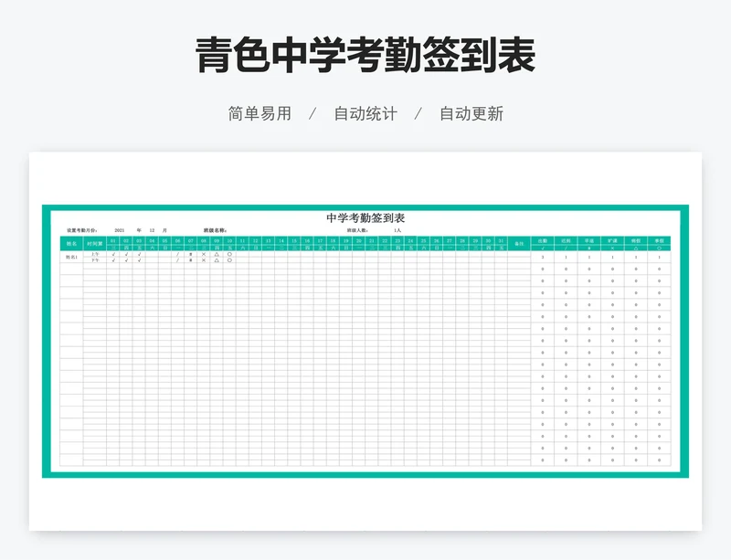Click day 02 column header
731x560 pixels.
126,240
